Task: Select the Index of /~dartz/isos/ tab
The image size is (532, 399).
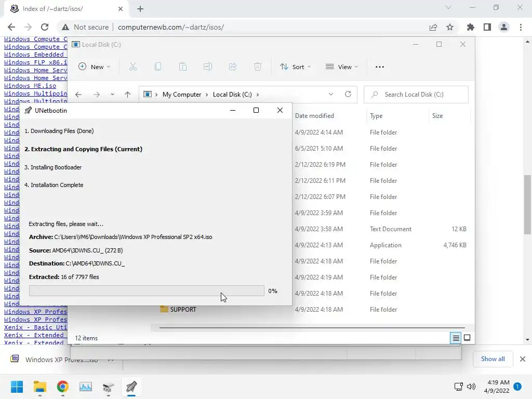Action: click(66, 9)
